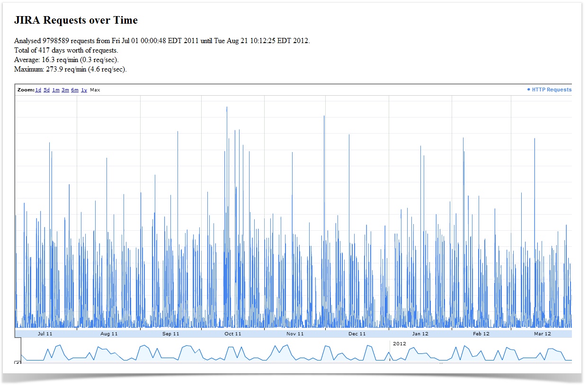Zoom the chart to 3m range
588x387 pixels.
(65, 90)
